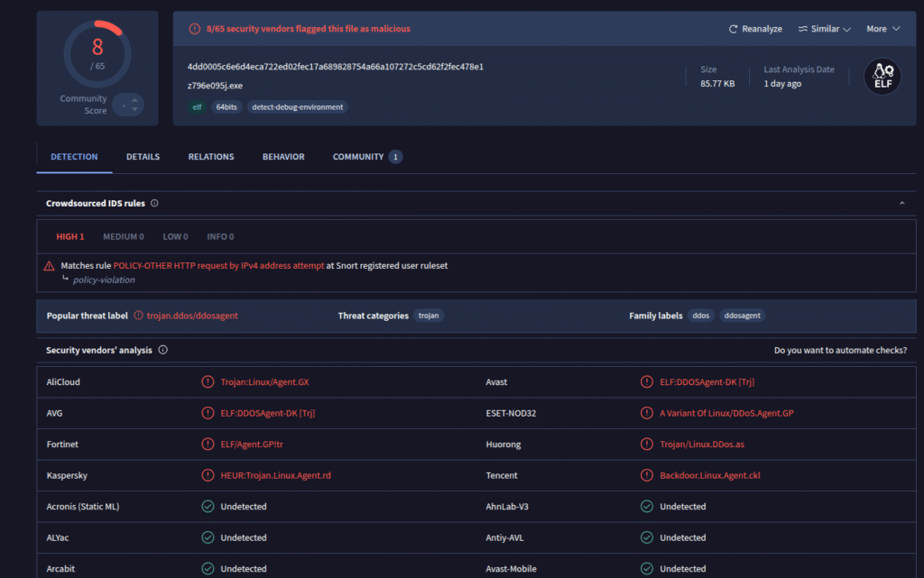Filter IDS rules by MEDIUM severity
924x578 pixels.
tap(123, 237)
